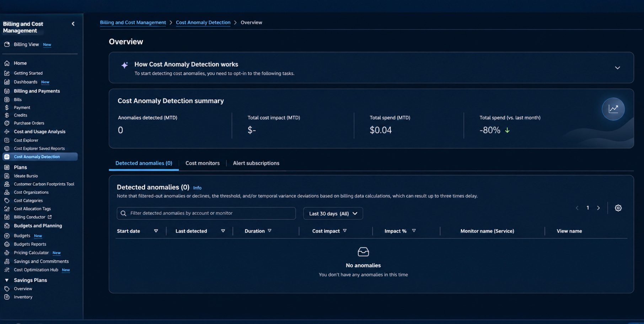The height and width of the screenshot is (324, 644).
Task: Click the Purchase Orders icon
Action: pyautogui.click(x=7, y=123)
